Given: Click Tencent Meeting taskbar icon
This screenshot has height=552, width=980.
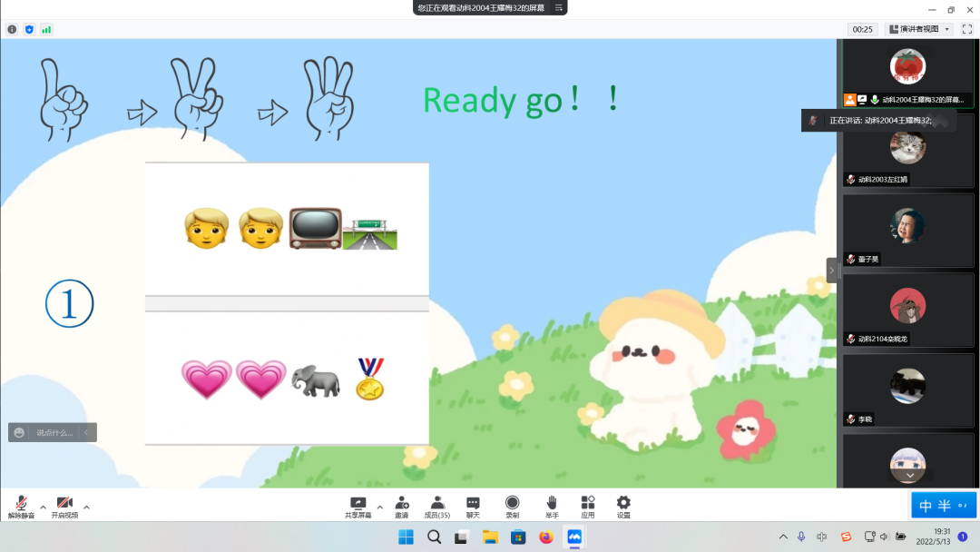Looking at the screenshot, I should click(x=574, y=537).
